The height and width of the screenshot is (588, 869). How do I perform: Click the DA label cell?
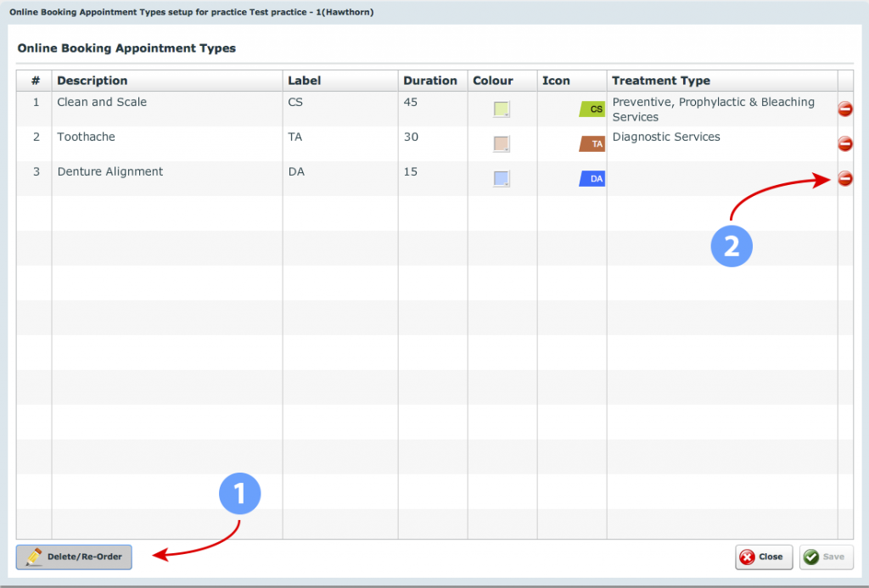click(340, 178)
